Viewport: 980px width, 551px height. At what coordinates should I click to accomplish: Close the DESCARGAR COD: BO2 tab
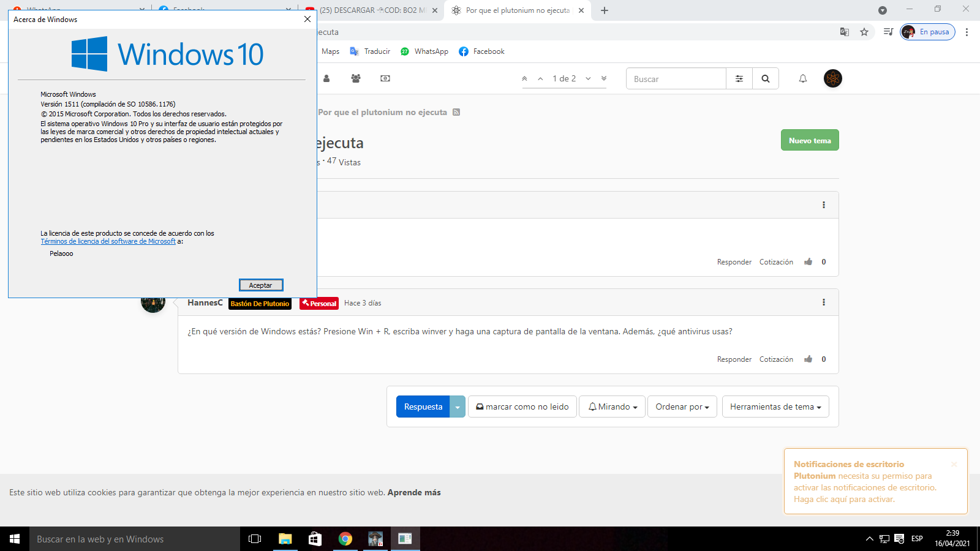[x=435, y=10]
